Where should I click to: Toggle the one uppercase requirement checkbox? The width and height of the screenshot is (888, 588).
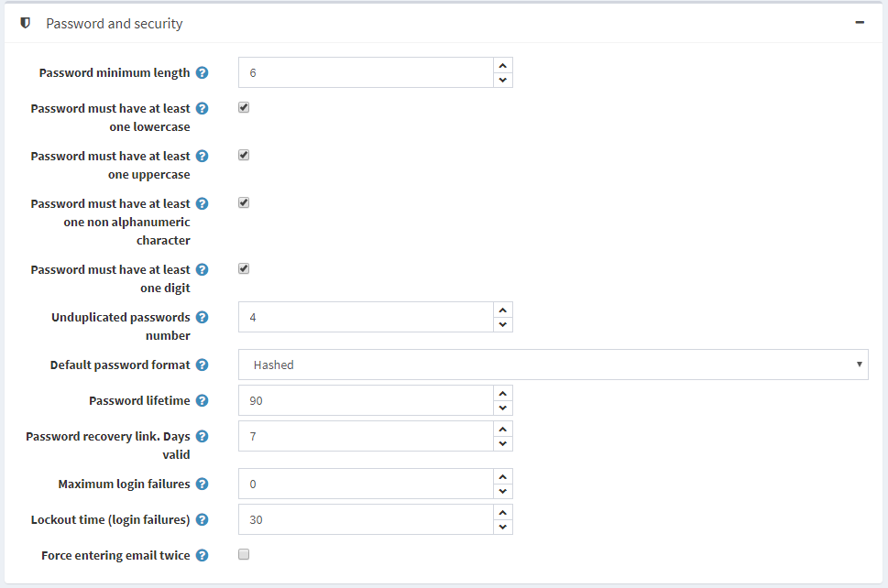pos(244,155)
